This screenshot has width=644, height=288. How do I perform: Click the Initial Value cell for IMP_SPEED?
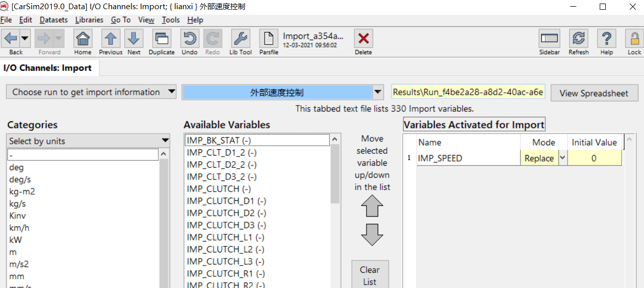594,158
